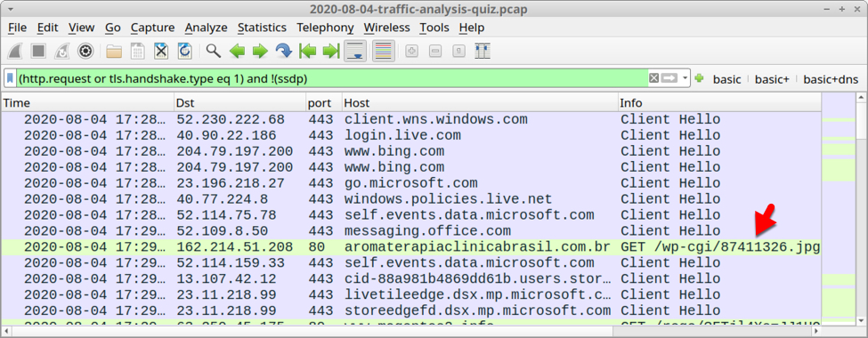Screen dimensions: 868x338
Task: Sort by the Host column header
Action: coord(480,103)
